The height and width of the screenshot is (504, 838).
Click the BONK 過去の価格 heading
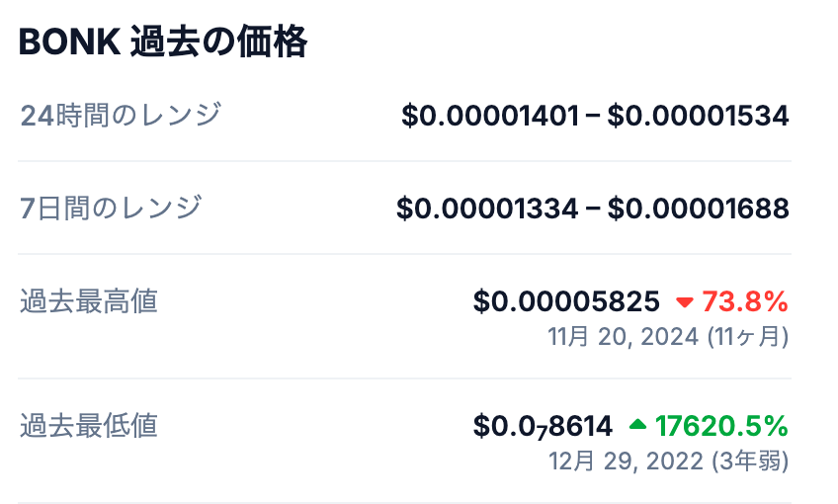click(163, 43)
